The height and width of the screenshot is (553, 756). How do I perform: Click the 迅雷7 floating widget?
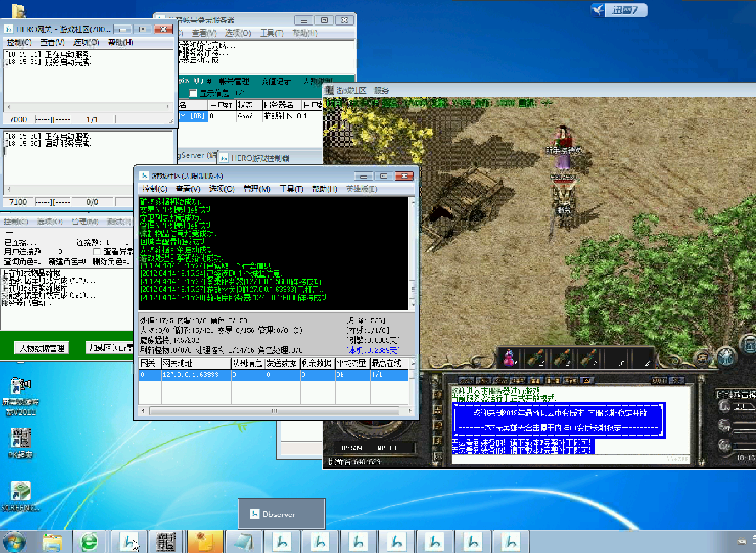pos(619,10)
